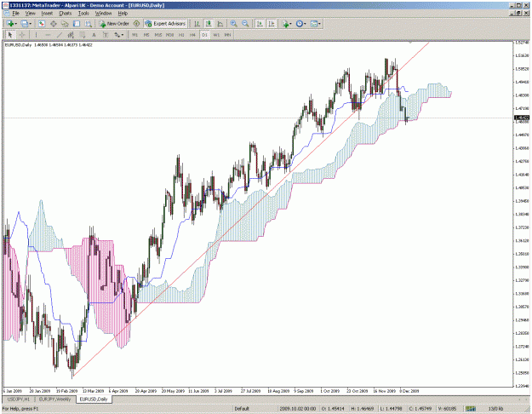Select the EURUSD,Daily chart tab
This screenshot has width=532, height=414.
click(94, 399)
